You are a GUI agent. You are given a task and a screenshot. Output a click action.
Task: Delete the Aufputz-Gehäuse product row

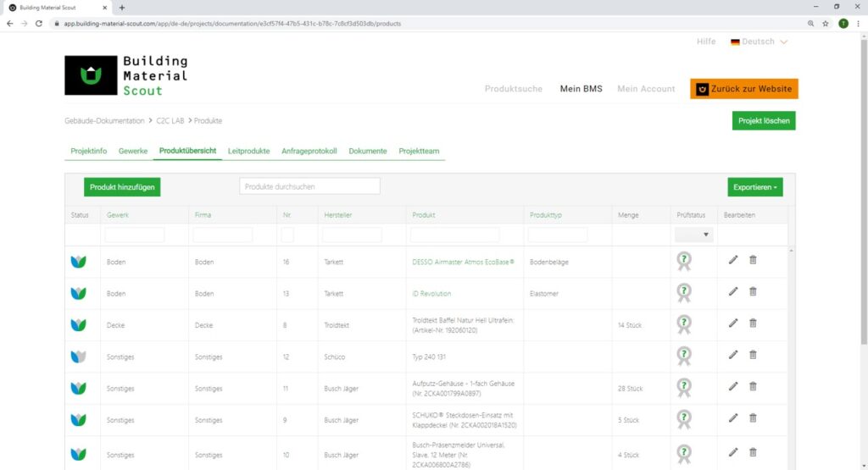coord(753,386)
